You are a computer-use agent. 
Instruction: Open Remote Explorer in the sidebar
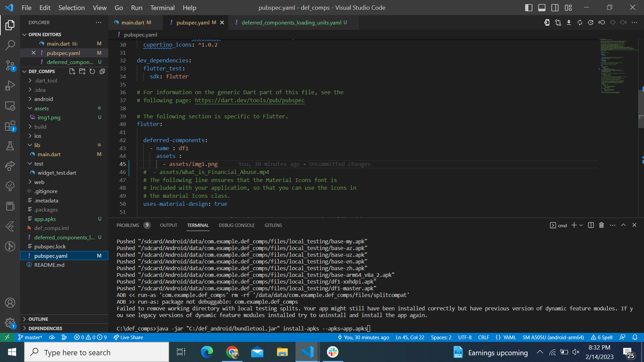[x=10, y=106]
